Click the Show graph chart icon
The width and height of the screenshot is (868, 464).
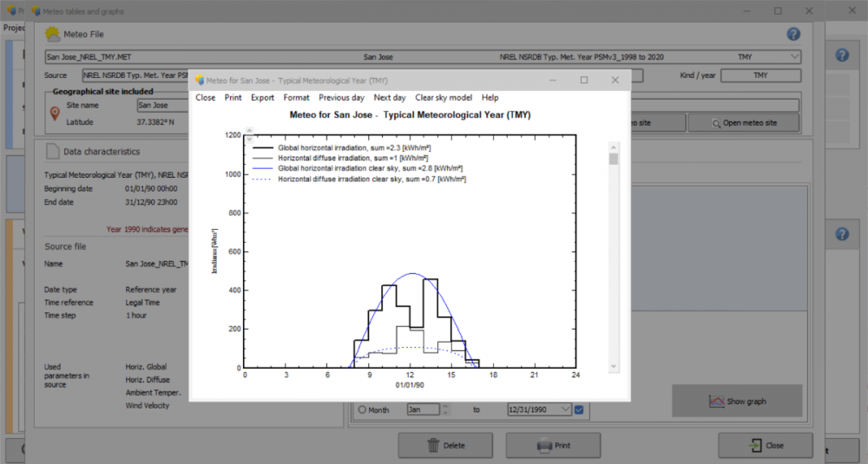tap(716, 402)
